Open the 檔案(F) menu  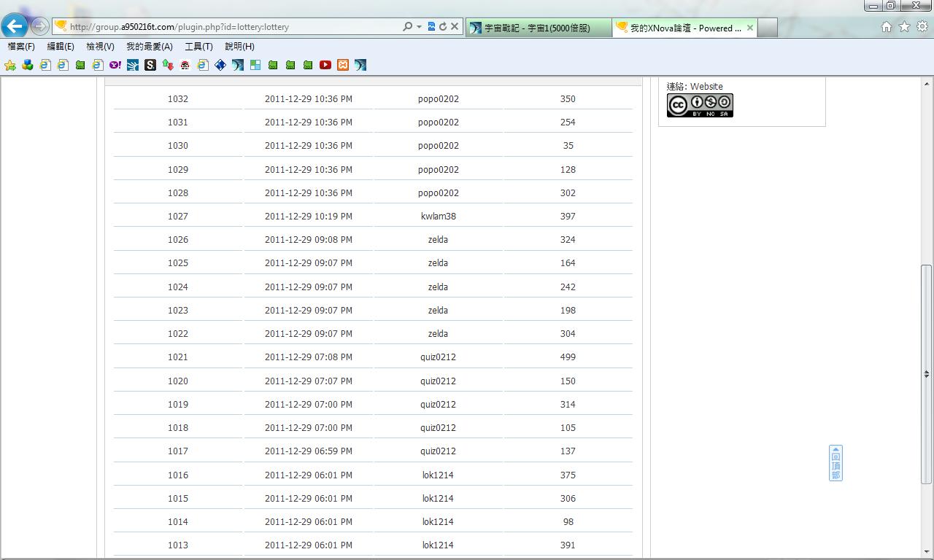coord(21,46)
